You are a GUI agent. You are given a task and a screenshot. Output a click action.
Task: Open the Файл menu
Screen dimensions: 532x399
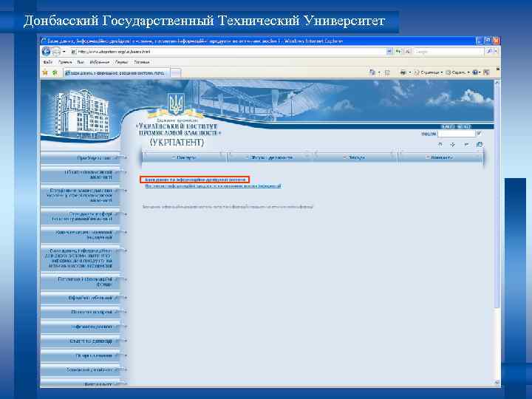pos(47,62)
